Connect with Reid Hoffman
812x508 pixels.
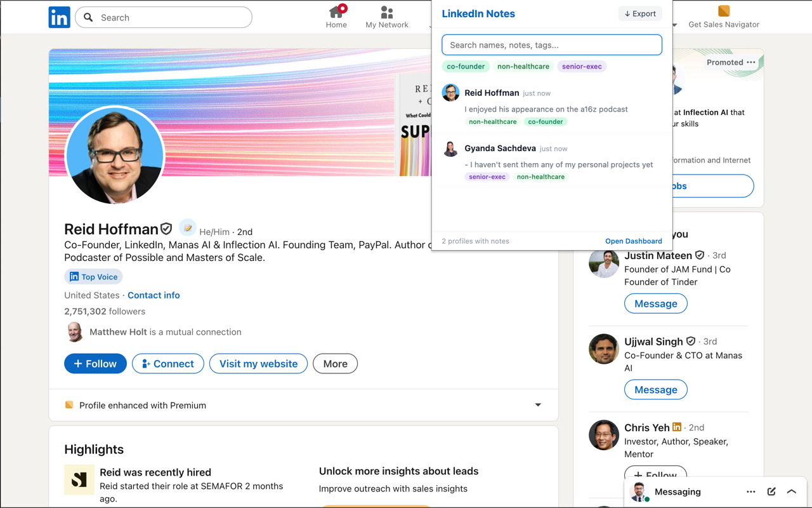(168, 364)
